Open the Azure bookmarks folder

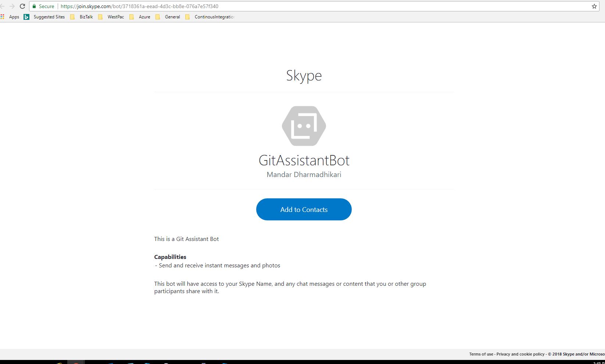[140, 17]
